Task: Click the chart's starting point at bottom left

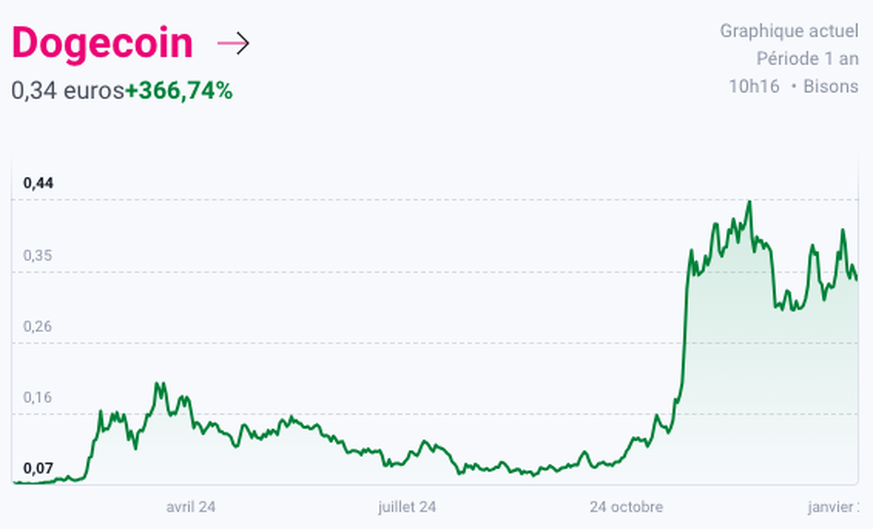Action: pos(16,483)
